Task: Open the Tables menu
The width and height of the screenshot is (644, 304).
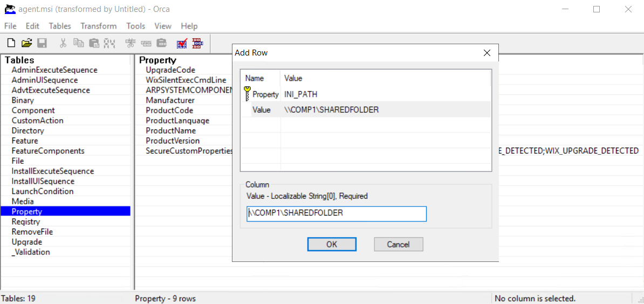Action: (59, 26)
